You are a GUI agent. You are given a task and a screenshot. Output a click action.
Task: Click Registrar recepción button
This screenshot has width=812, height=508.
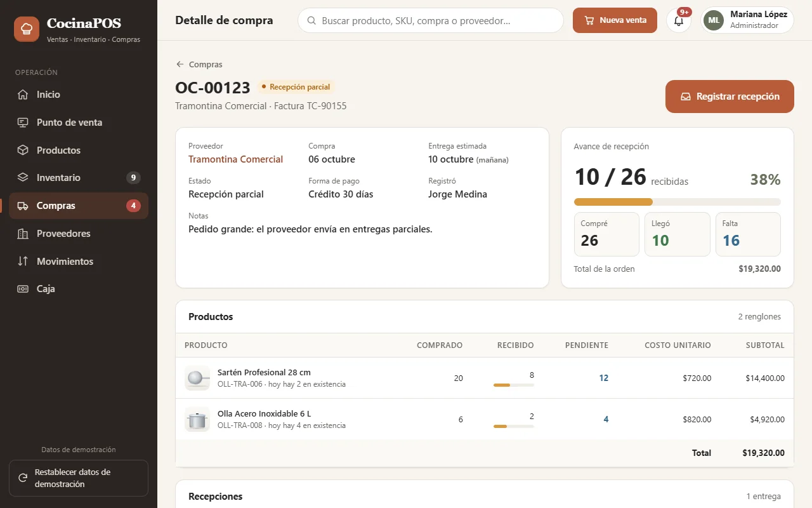(x=730, y=97)
